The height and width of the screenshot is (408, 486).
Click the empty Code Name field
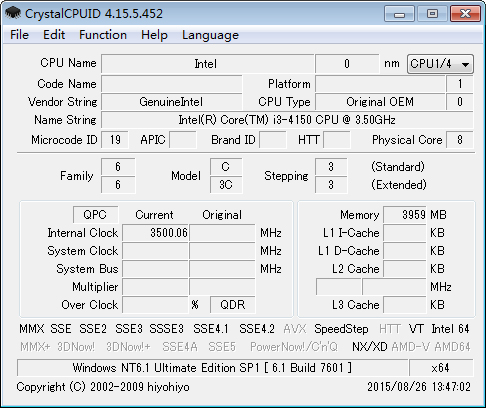(171, 84)
